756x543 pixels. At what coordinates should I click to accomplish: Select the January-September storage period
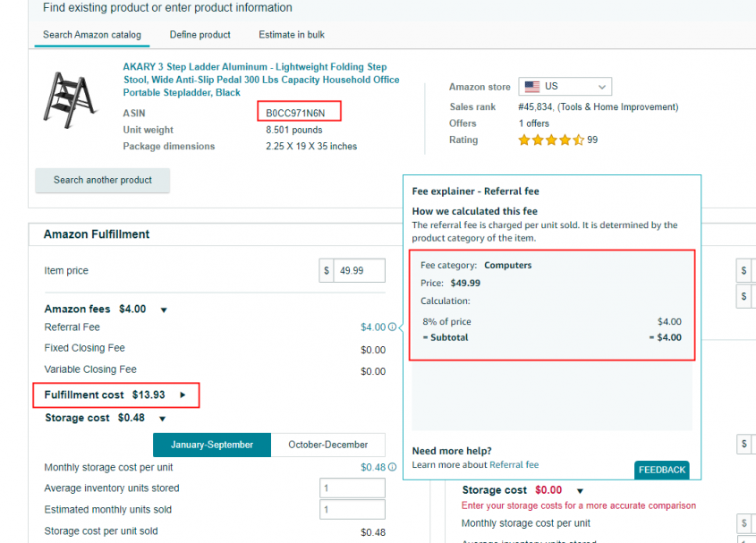[x=212, y=445]
